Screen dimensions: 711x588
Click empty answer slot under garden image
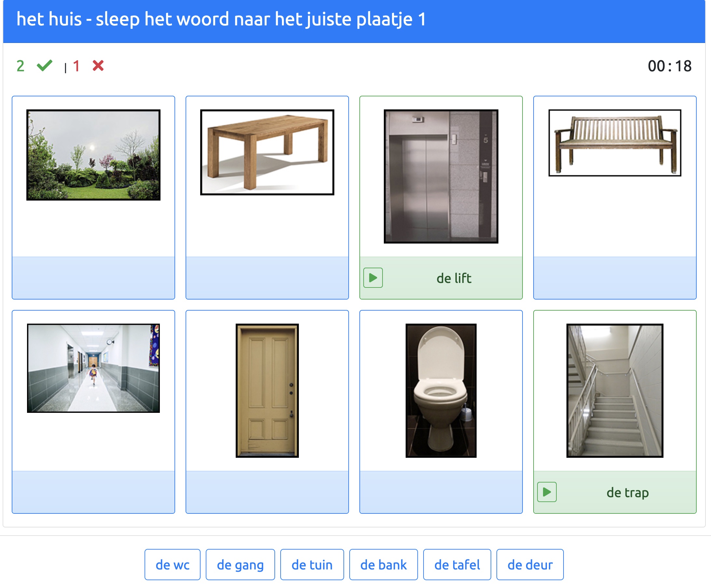[93, 278]
